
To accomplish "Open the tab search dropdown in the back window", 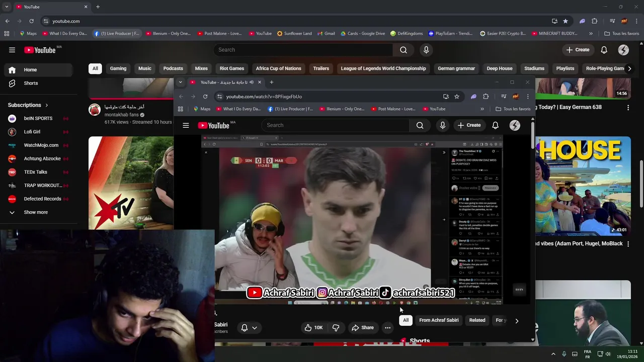I will click(x=7, y=7).
